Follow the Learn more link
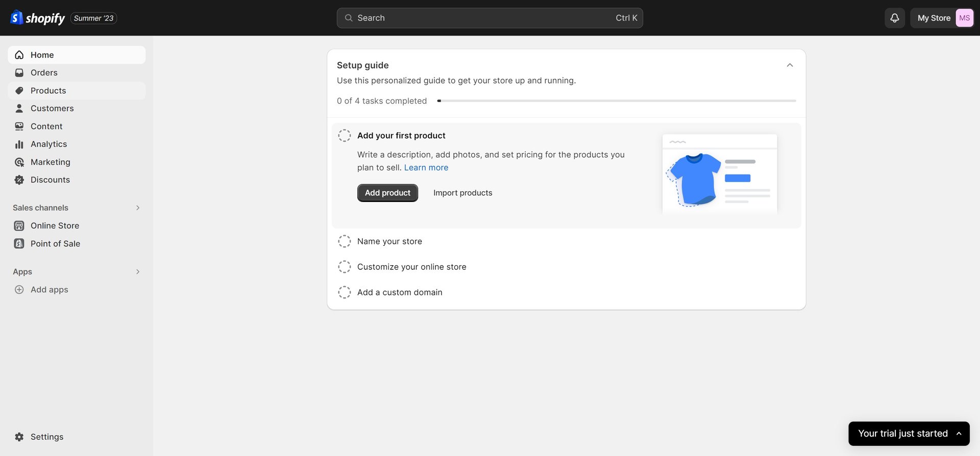Image resolution: width=980 pixels, height=456 pixels. click(x=426, y=168)
